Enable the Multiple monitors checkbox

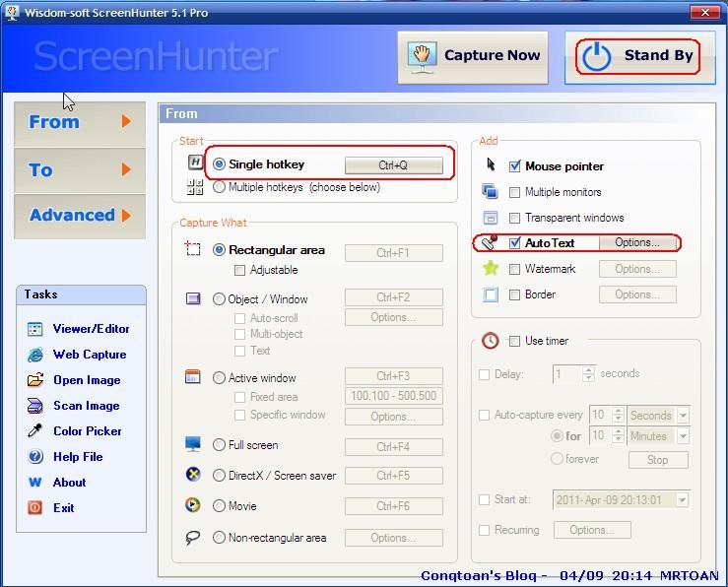coord(514,192)
